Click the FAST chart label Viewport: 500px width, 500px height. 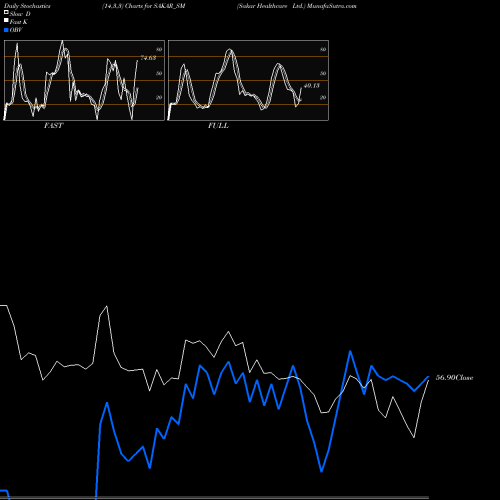click(53, 126)
